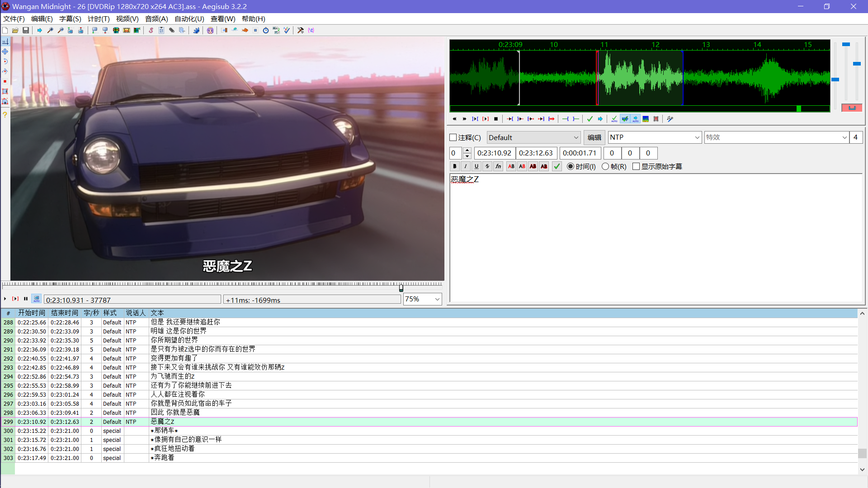Screen dimensions: 868x488
Task: Toggle auto-commit of audio changes
Action: [x=614, y=119]
